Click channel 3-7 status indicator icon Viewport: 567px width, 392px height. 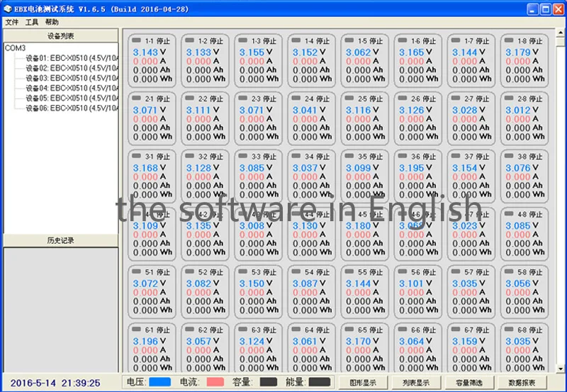pyautogui.click(x=456, y=156)
